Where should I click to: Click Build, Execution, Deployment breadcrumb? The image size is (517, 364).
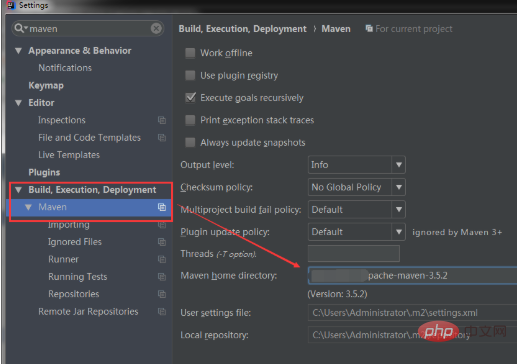tap(242, 29)
